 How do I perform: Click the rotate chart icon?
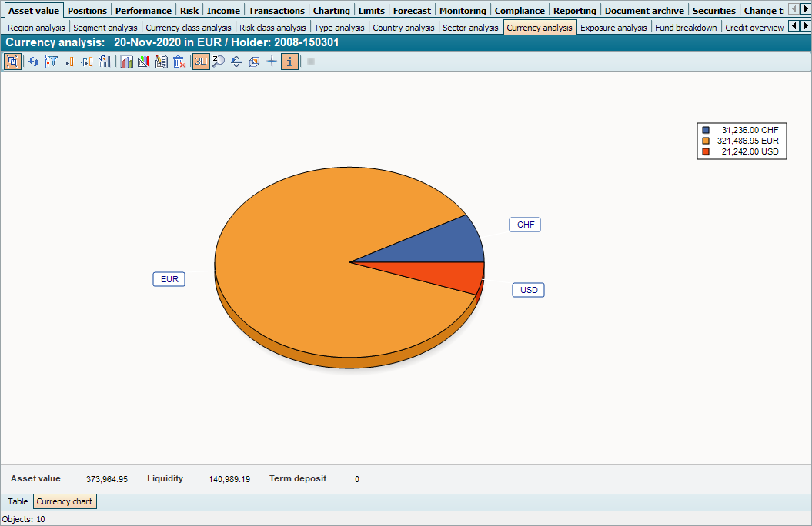click(x=237, y=62)
